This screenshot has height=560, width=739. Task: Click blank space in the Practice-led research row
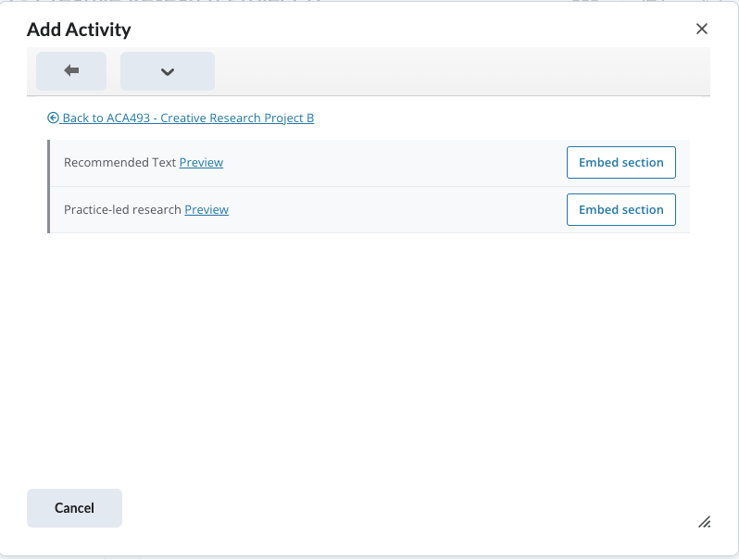point(389,210)
